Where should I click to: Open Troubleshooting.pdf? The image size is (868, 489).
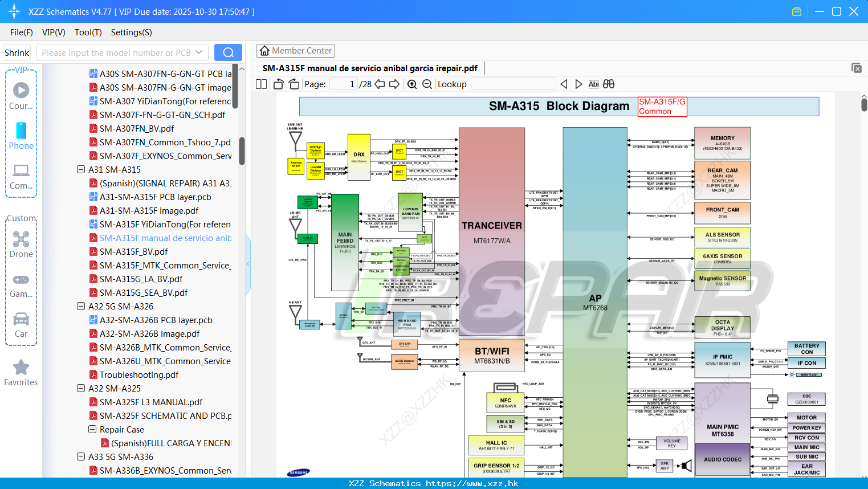pyautogui.click(x=139, y=374)
